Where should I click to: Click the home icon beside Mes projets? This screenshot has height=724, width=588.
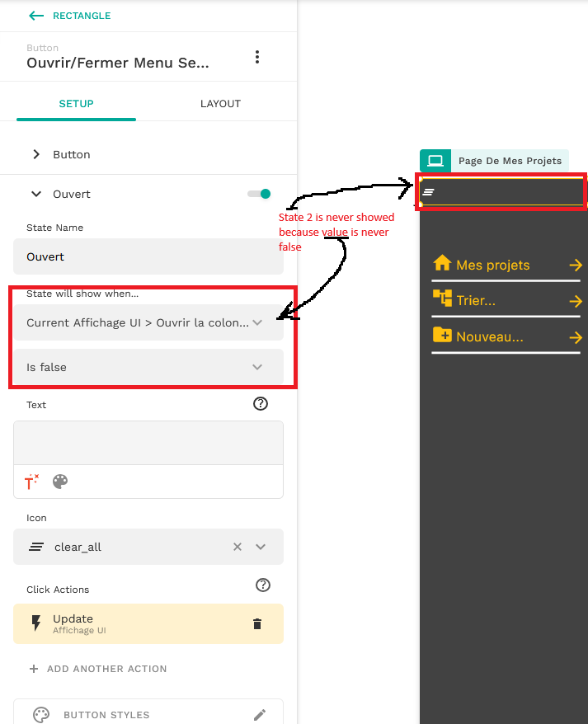[442, 263]
